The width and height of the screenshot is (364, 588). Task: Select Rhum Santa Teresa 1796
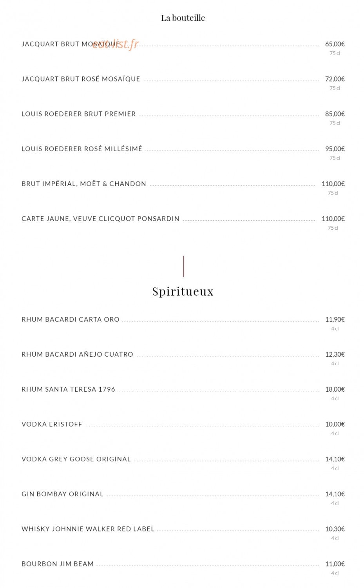tap(69, 389)
